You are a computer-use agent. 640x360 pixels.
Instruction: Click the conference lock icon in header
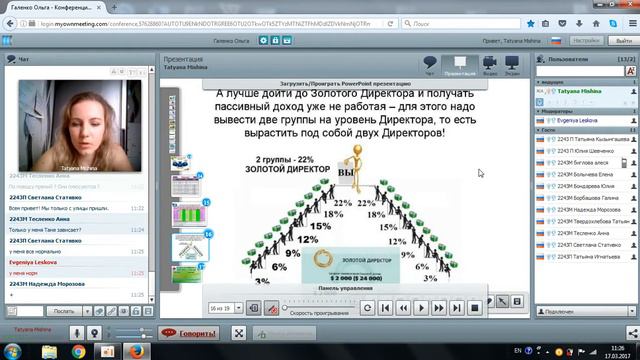276,40
